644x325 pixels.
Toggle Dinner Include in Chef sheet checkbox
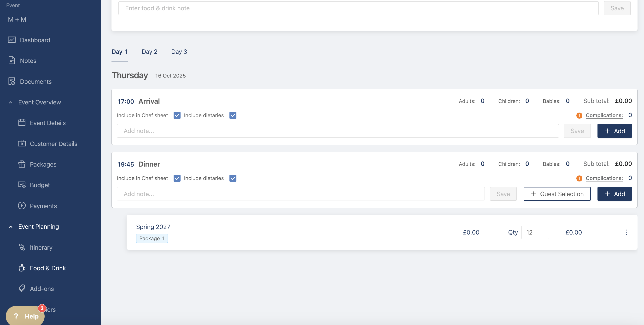(x=177, y=178)
